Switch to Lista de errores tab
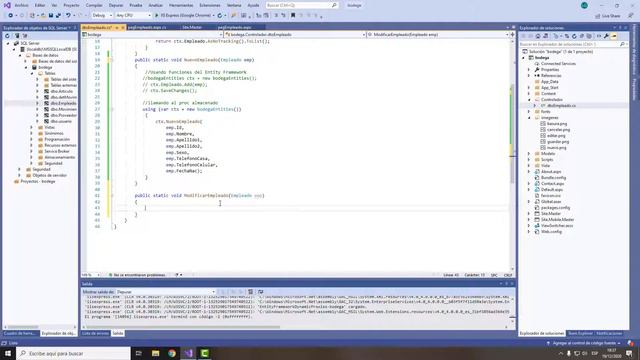Viewport: 640px width, 360px height. (96, 333)
